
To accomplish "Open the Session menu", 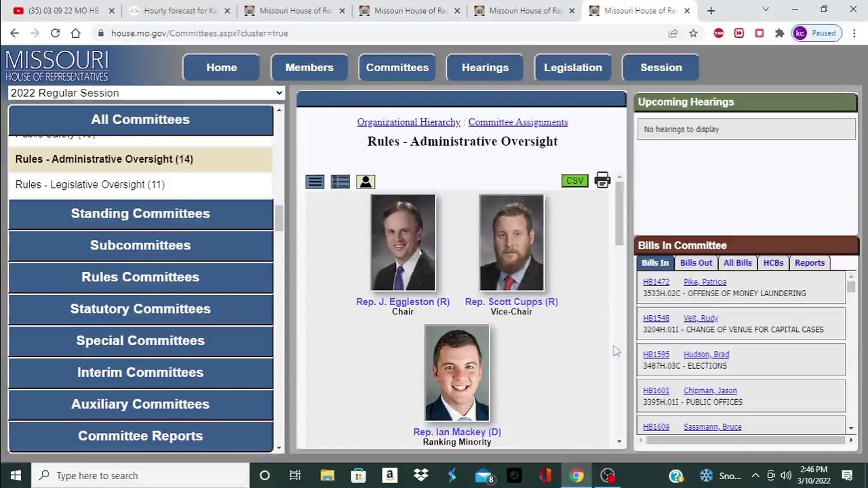I will (661, 68).
